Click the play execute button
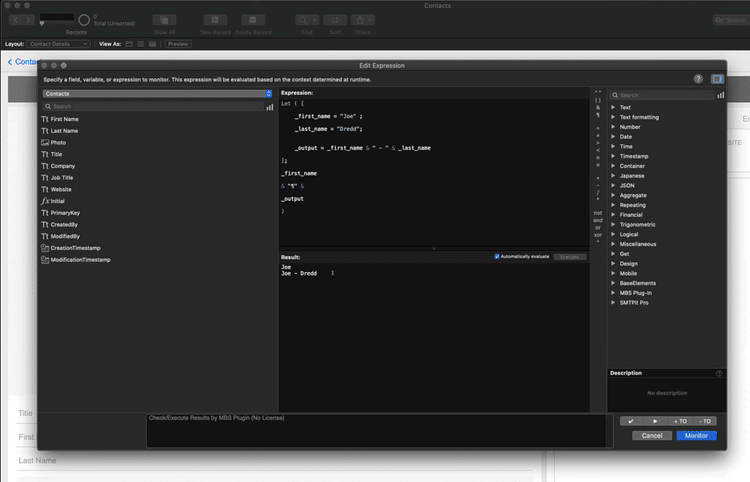Image resolution: width=750 pixels, height=482 pixels. 655,421
